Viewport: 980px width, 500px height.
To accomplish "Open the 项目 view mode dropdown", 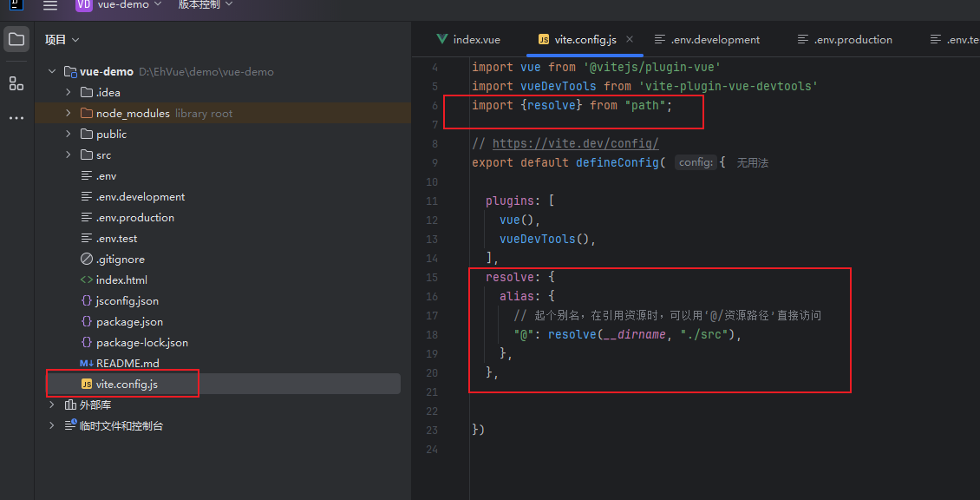I will (61, 38).
